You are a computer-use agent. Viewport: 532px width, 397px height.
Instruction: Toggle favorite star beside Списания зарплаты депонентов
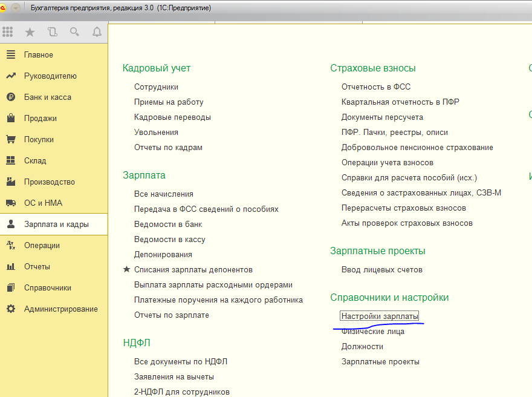click(x=126, y=269)
